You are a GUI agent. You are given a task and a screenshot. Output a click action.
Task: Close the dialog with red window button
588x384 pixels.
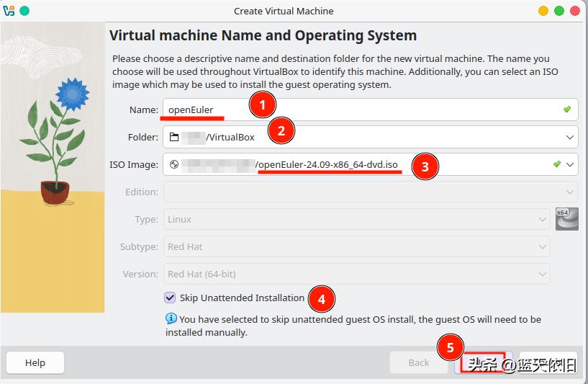tap(576, 11)
